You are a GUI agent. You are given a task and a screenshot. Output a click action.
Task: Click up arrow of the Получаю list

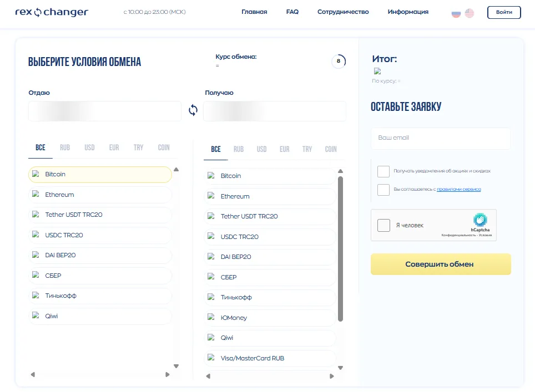click(x=340, y=171)
